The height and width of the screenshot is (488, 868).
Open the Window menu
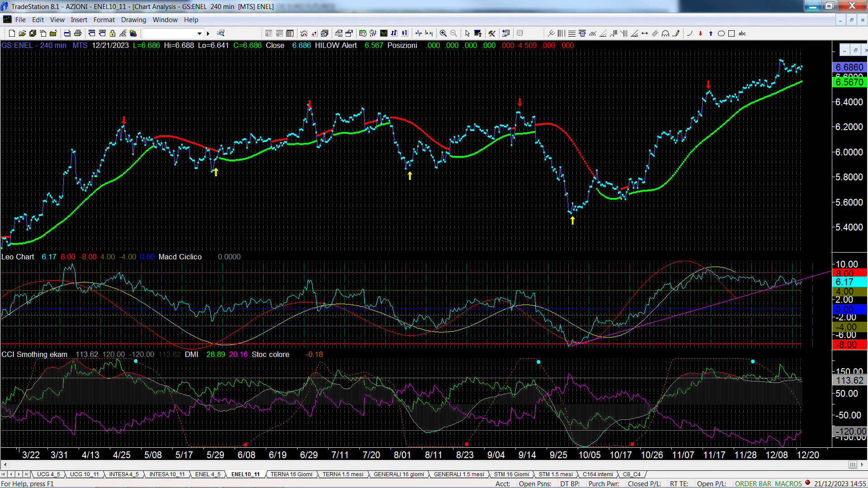click(x=165, y=20)
